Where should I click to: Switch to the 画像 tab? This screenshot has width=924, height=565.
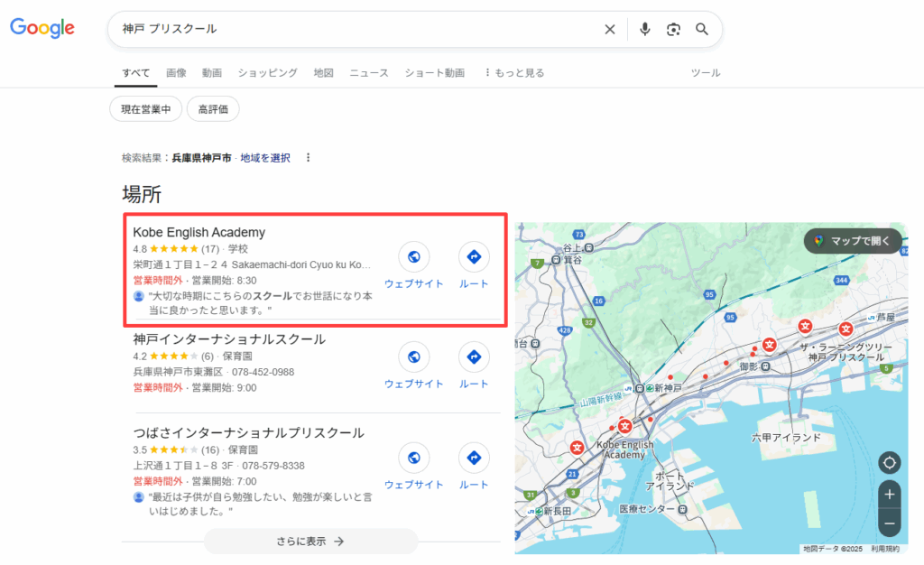coord(176,73)
